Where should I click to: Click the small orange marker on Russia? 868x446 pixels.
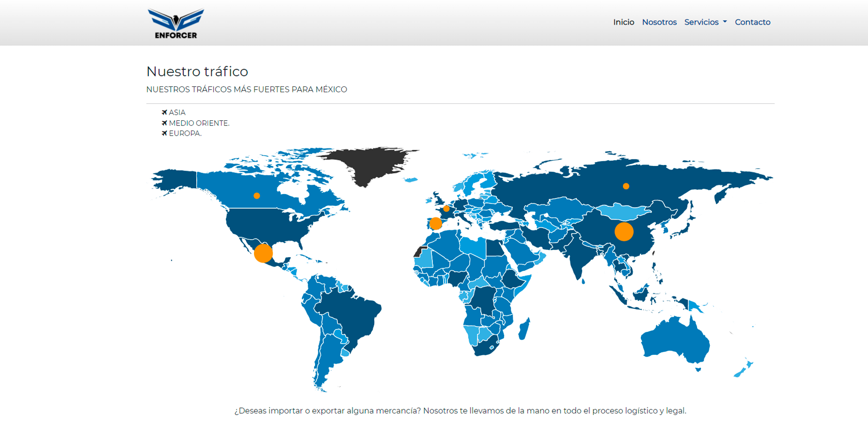coord(626,186)
